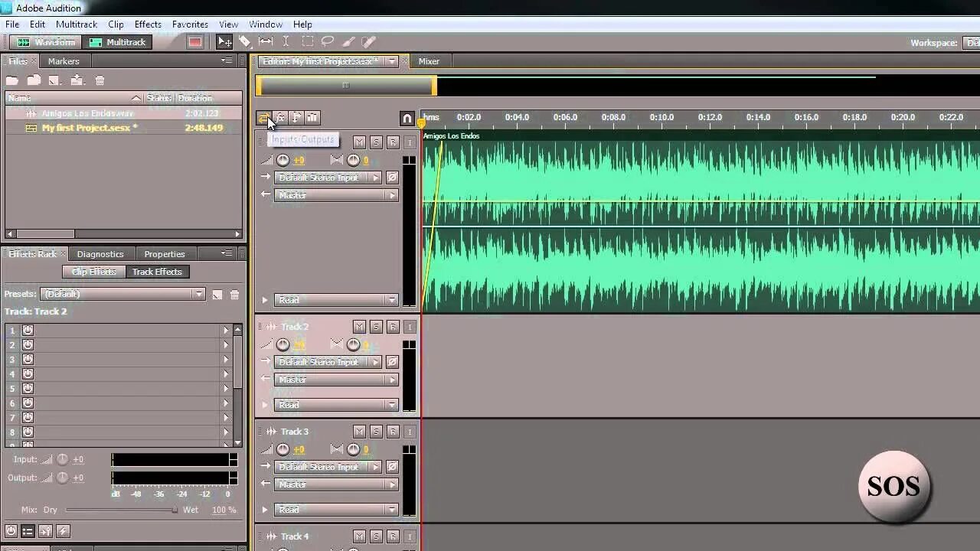Click the Track Effects button
This screenshot has width=980, height=551.
click(x=156, y=271)
